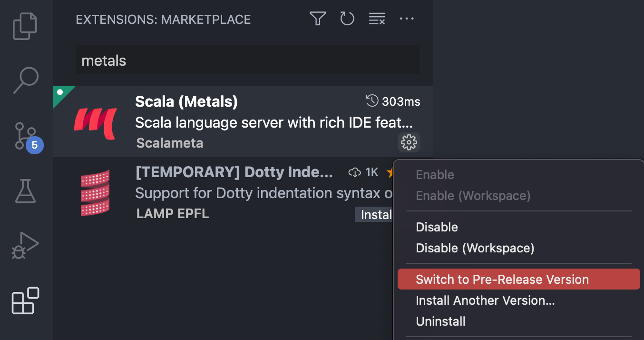644x340 pixels.
Task: Click the metals search input field
Action: [x=247, y=60]
